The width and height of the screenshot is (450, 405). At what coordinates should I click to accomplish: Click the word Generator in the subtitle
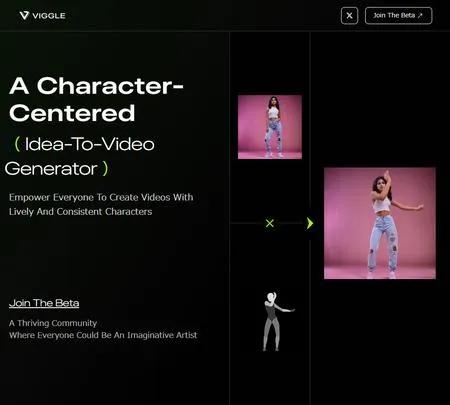[x=51, y=169]
